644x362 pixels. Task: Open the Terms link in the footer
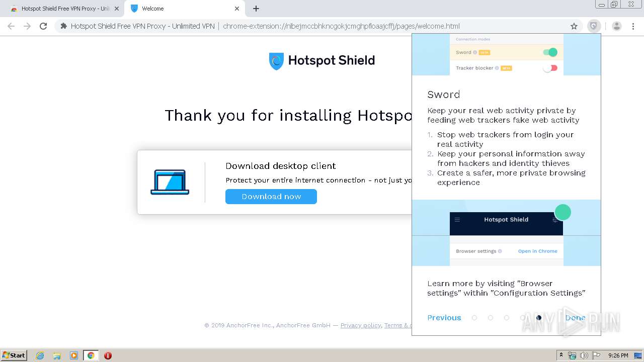pyautogui.click(x=397, y=325)
